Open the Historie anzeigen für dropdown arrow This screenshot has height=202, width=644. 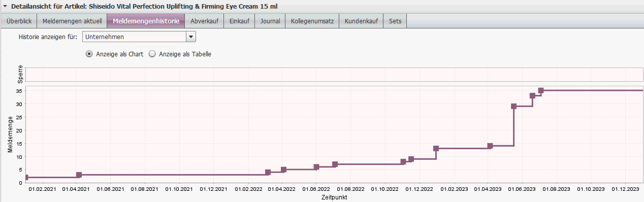point(191,37)
